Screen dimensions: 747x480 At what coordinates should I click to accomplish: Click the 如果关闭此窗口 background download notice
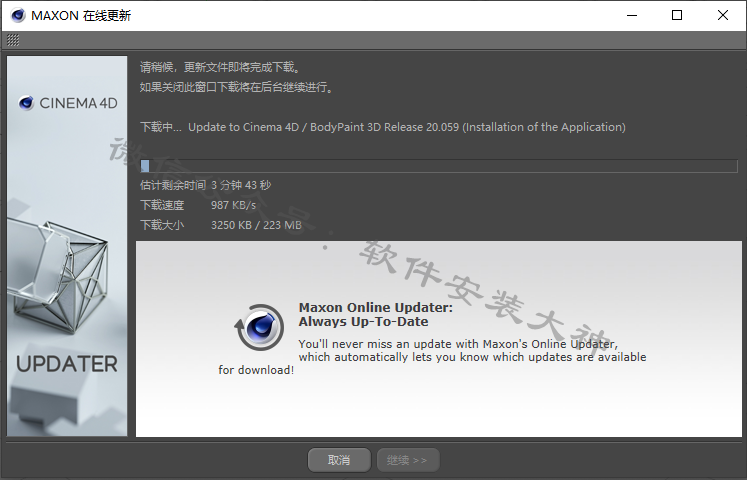point(237,87)
